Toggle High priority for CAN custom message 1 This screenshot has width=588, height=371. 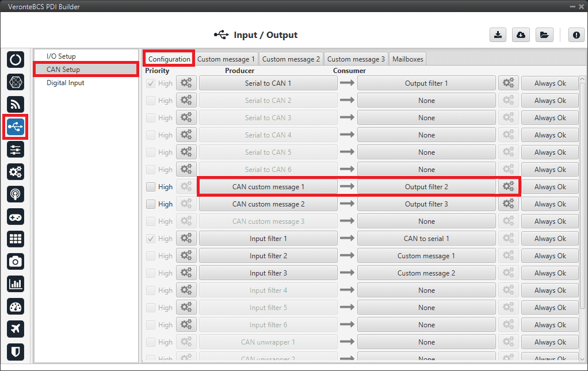pyautogui.click(x=151, y=186)
